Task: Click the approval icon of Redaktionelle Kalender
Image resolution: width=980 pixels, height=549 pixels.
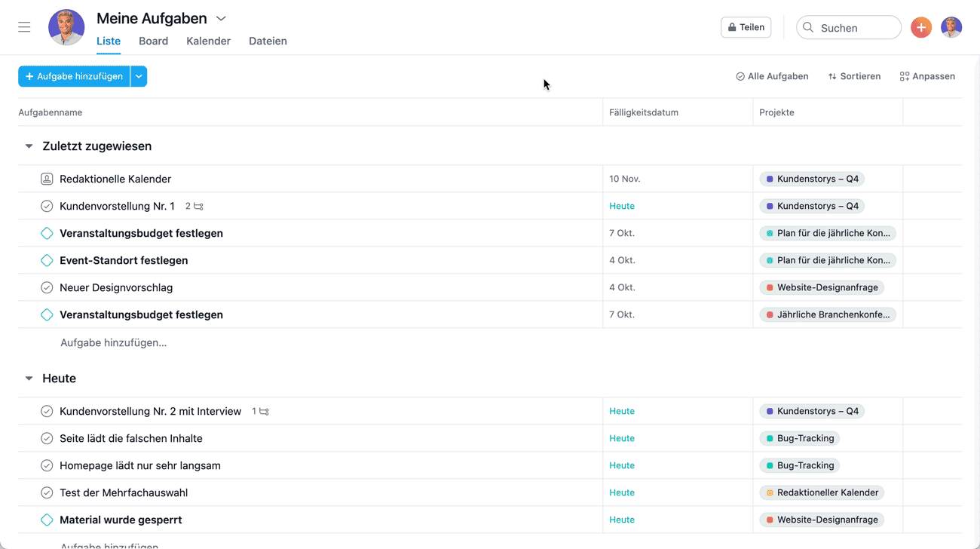Action: coord(47,179)
